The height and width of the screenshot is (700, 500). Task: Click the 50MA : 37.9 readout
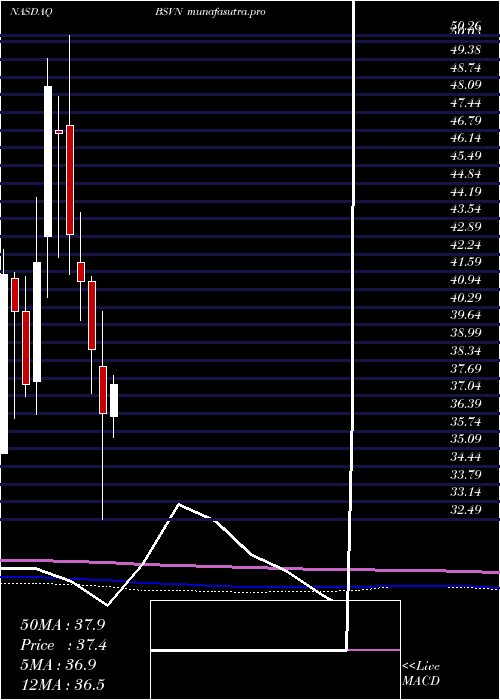(63, 625)
